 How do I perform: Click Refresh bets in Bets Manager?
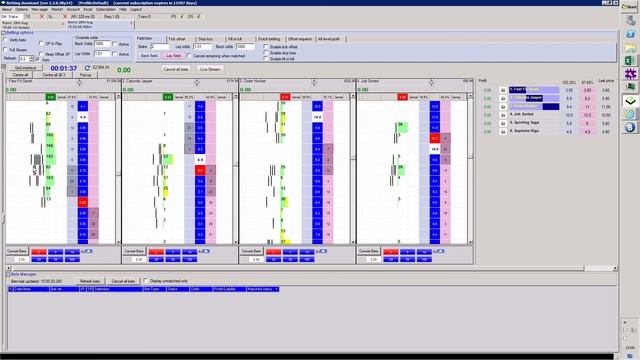click(90, 281)
